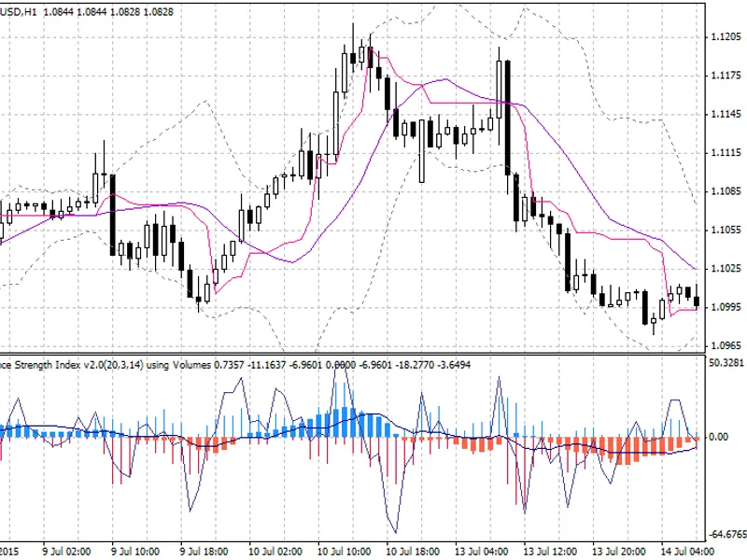Click the USD,H1 chart symbol title

tap(18, 12)
